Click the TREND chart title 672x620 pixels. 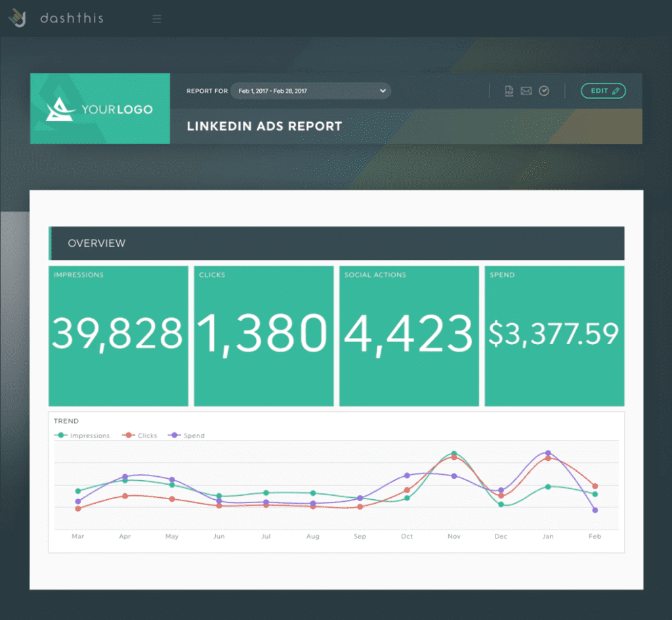point(66,421)
